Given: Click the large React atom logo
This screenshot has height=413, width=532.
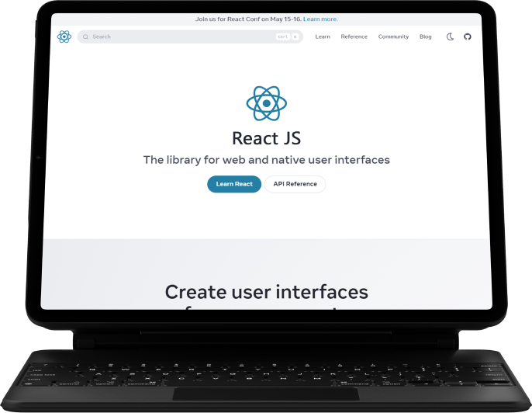Looking at the screenshot, I should [266, 103].
